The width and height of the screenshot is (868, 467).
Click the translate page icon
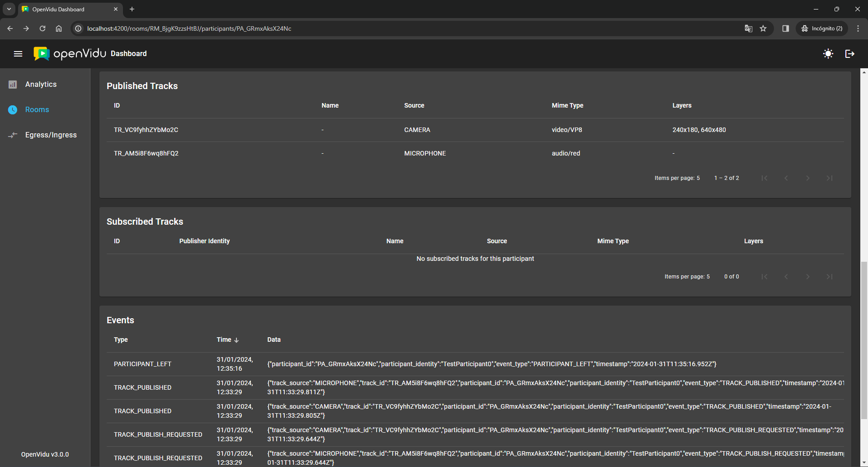point(748,28)
